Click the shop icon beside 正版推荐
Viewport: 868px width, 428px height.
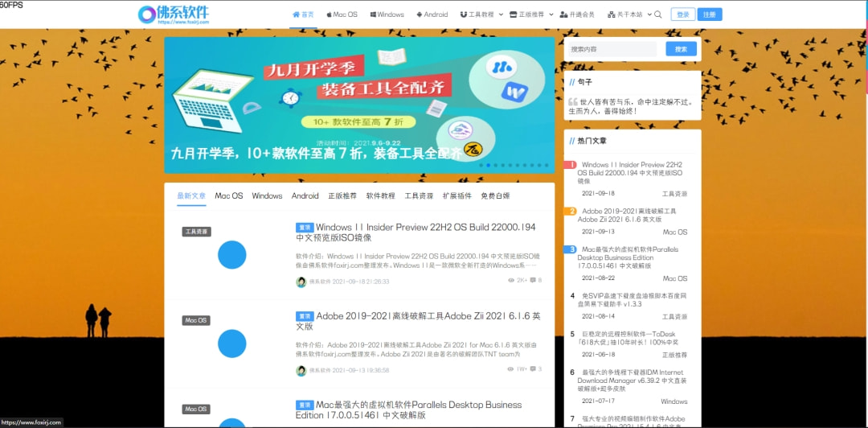point(513,14)
